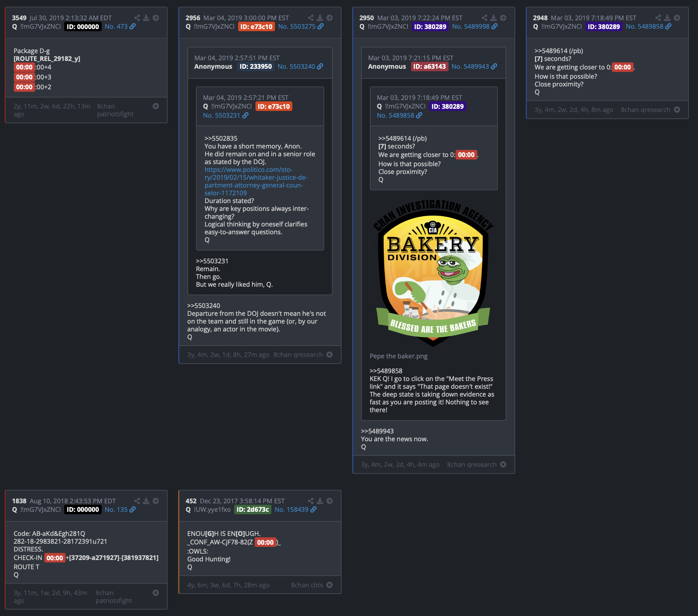
Task: Share post 2956 via share icon
Action: point(311,18)
